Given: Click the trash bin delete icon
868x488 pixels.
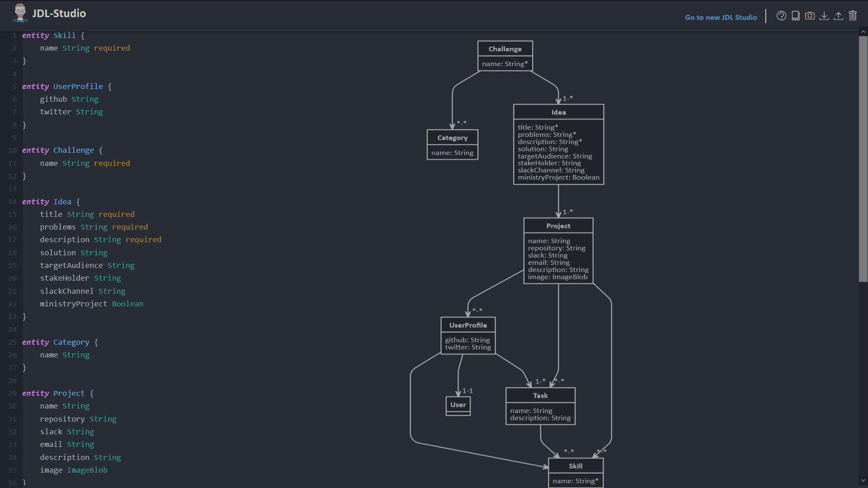Looking at the screenshot, I should pos(853,16).
